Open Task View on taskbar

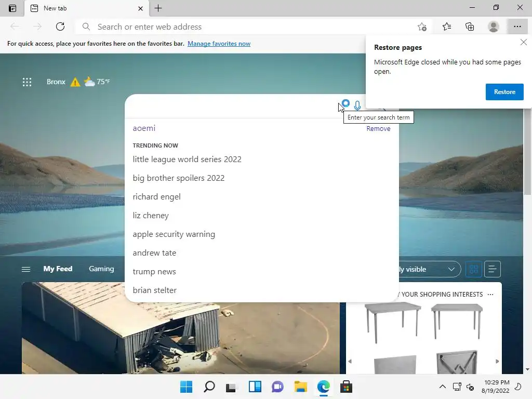(x=231, y=387)
